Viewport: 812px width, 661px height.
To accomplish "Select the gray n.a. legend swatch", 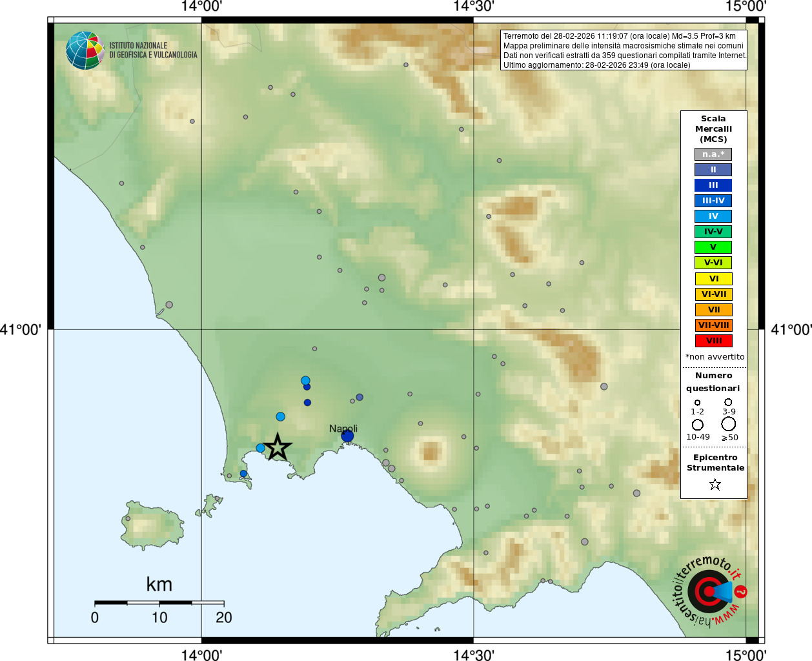I will click(x=713, y=154).
